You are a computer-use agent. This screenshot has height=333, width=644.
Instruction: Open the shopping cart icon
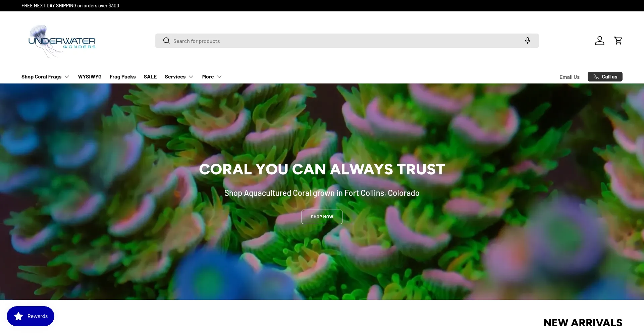pos(618,41)
